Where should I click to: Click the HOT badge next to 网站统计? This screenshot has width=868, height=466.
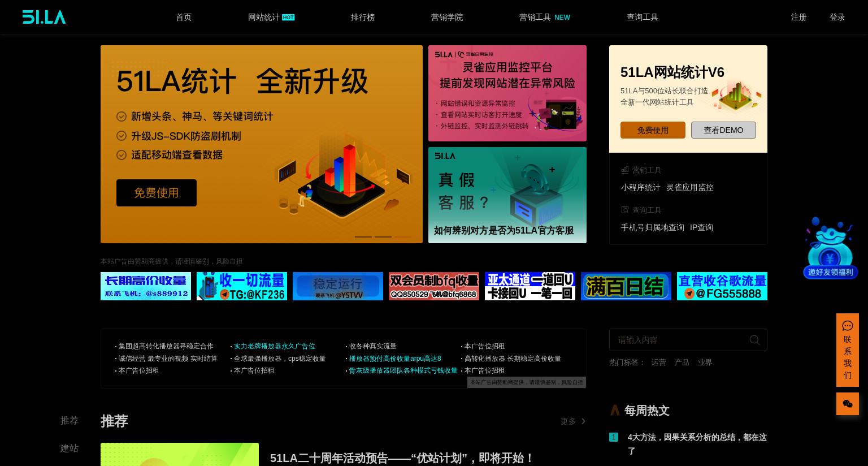point(288,18)
